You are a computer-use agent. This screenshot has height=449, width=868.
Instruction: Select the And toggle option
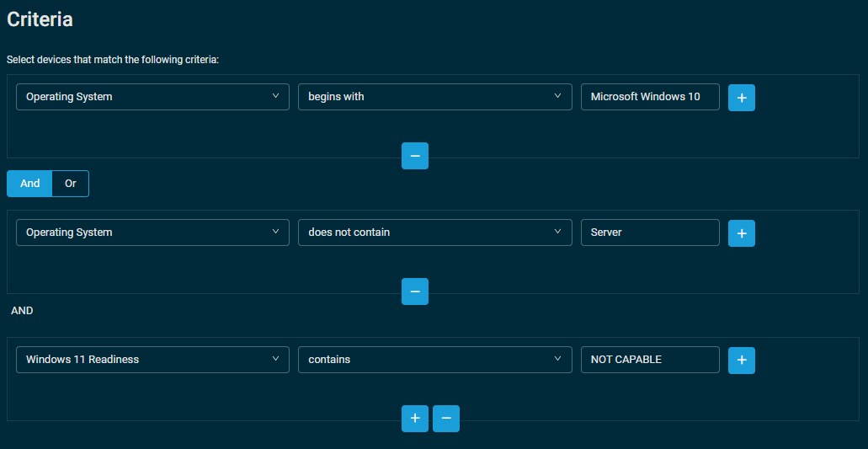(x=29, y=184)
